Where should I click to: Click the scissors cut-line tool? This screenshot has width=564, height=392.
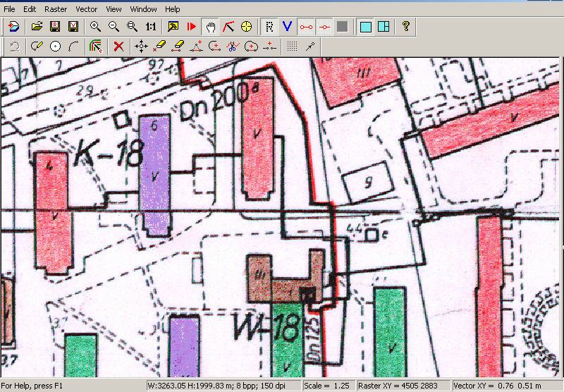click(233, 47)
